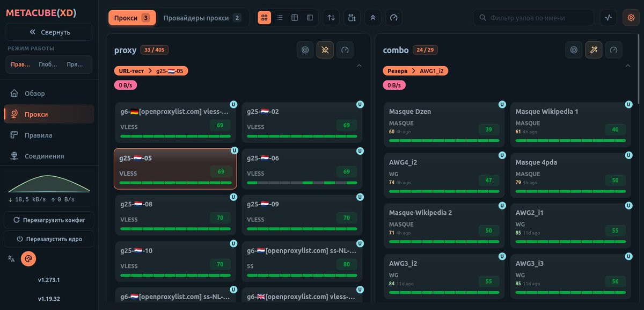
Task: Switch to the table view icon
Action: [x=295, y=18]
